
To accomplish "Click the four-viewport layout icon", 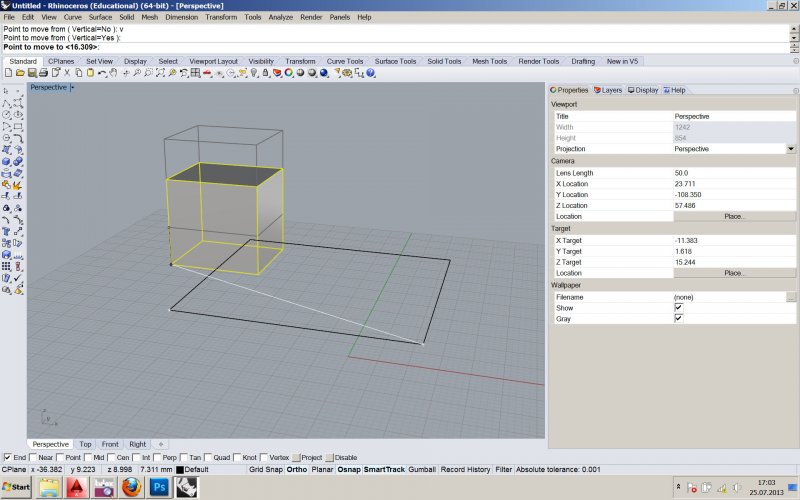I will 195,73.
